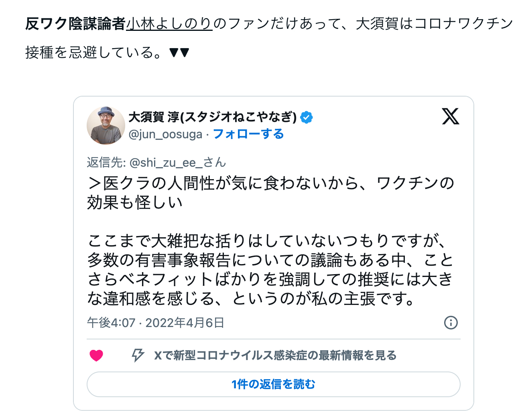Screen dimensions: 528x420
Task: Like the tweet with the heart icon
Action: pyautogui.click(x=96, y=355)
